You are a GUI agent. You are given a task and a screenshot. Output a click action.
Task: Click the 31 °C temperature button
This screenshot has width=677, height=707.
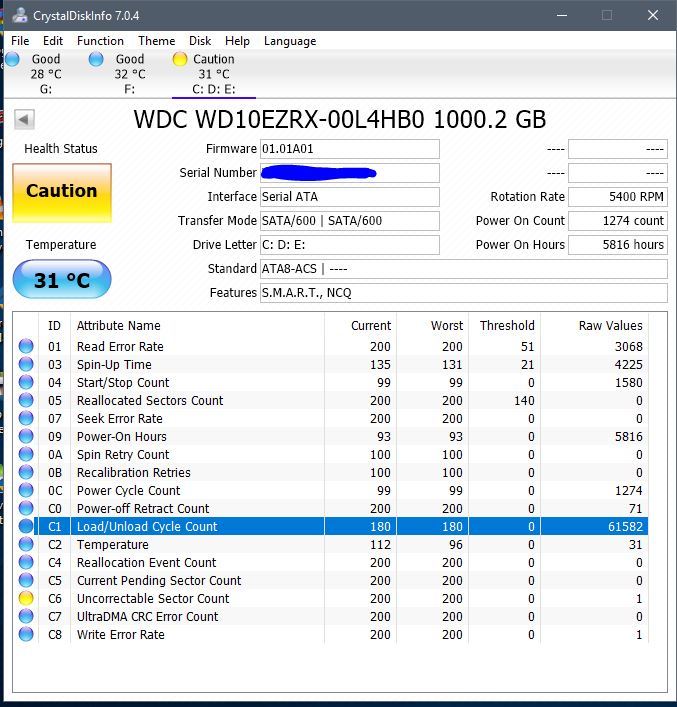[62, 280]
